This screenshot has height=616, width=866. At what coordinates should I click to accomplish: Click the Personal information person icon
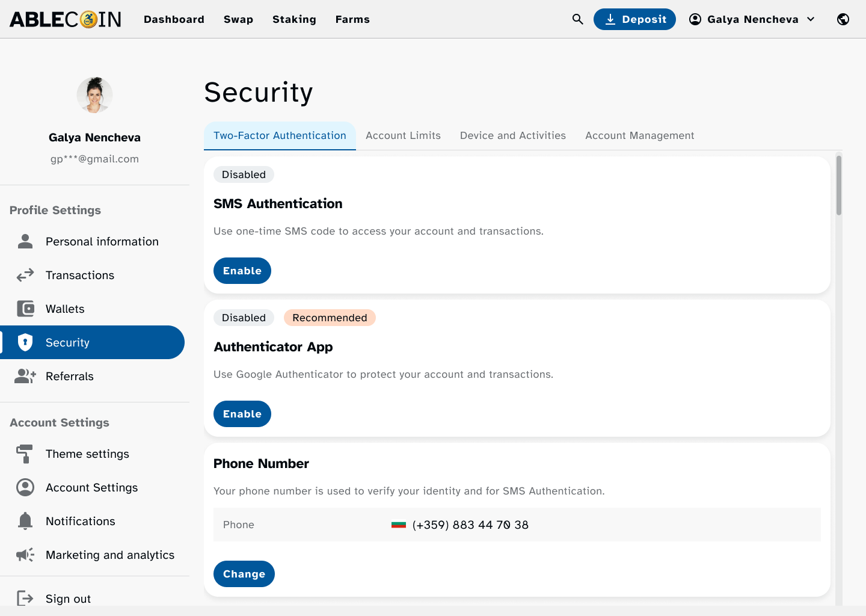tap(25, 241)
